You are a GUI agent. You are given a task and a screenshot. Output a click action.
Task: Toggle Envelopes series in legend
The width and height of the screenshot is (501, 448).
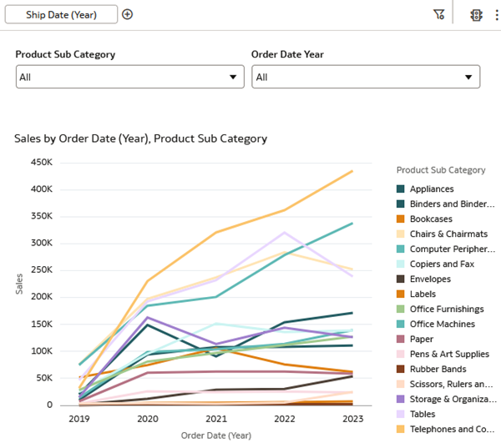[430, 279]
